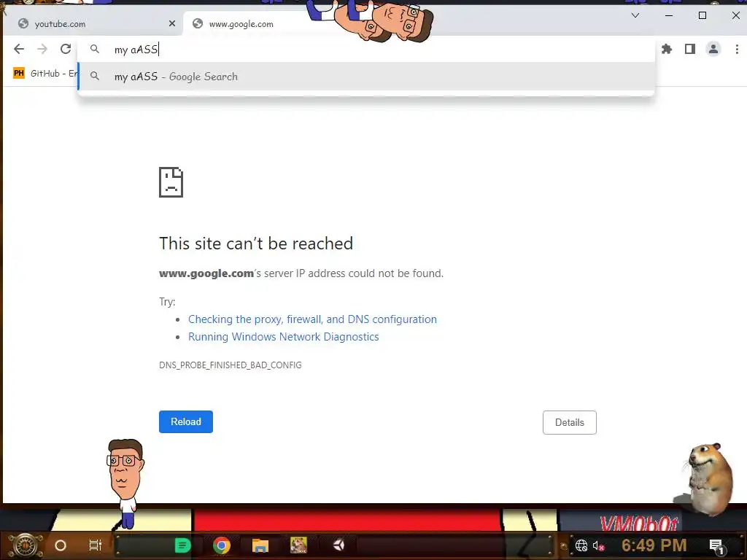Open the Unity icon on the taskbar
The image size is (747, 560).
click(338, 545)
